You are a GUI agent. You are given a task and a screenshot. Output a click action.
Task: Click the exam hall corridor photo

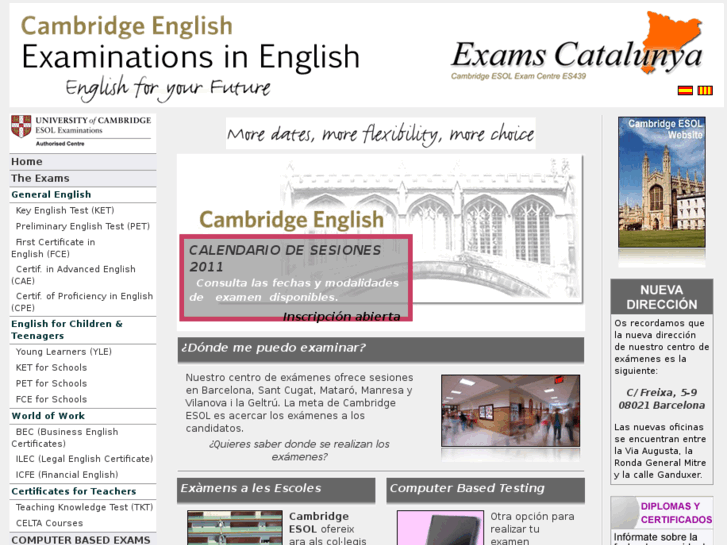[496, 410]
